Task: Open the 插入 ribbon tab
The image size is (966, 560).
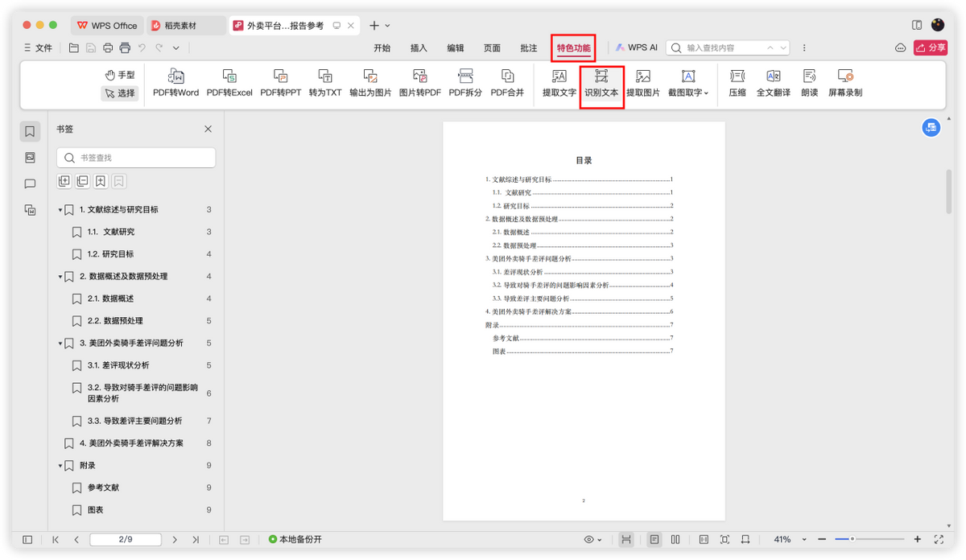Action: [x=419, y=48]
